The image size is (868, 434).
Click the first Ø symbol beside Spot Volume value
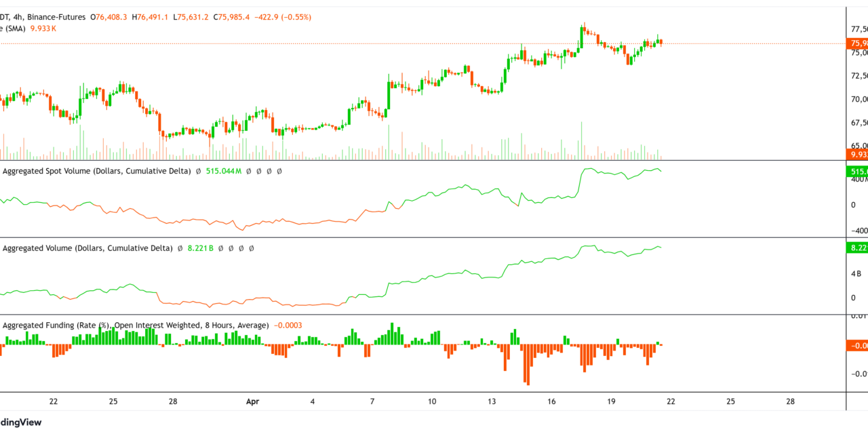[197, 171]
